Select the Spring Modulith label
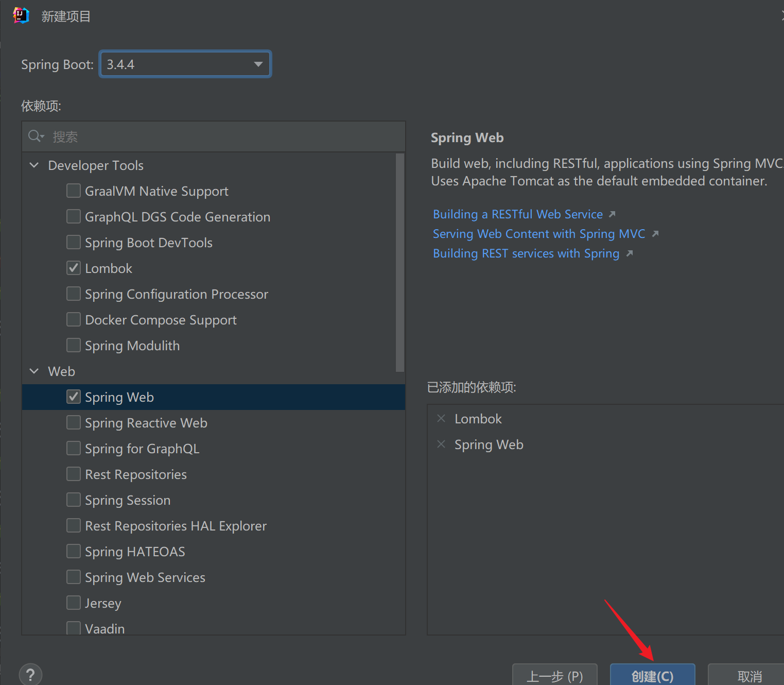Viewport: 784px width, 685px height. 132,346
